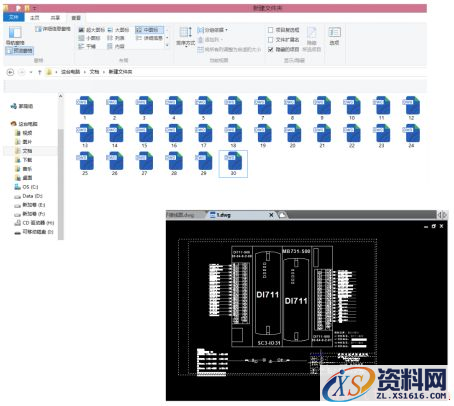Expand the layout gallery more arrow
Image resolution: width=454 pixels, height=406 pixels.
(x=167, y=46)
